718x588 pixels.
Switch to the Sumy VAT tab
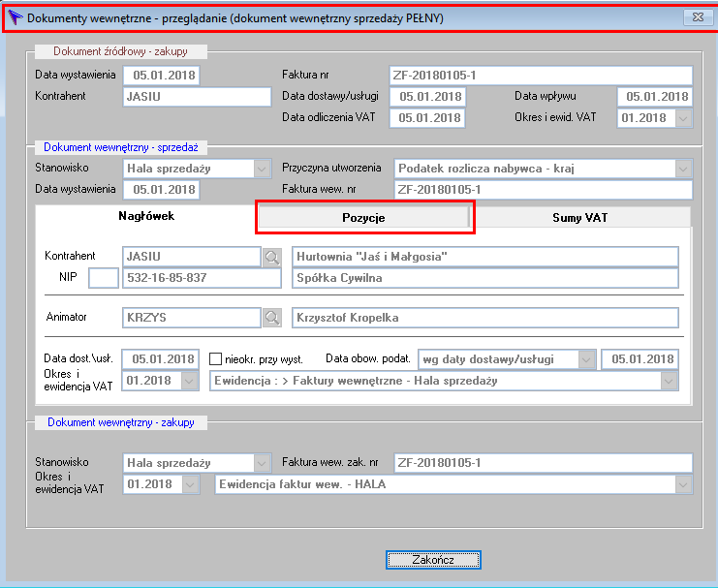(x=579, y=218)
